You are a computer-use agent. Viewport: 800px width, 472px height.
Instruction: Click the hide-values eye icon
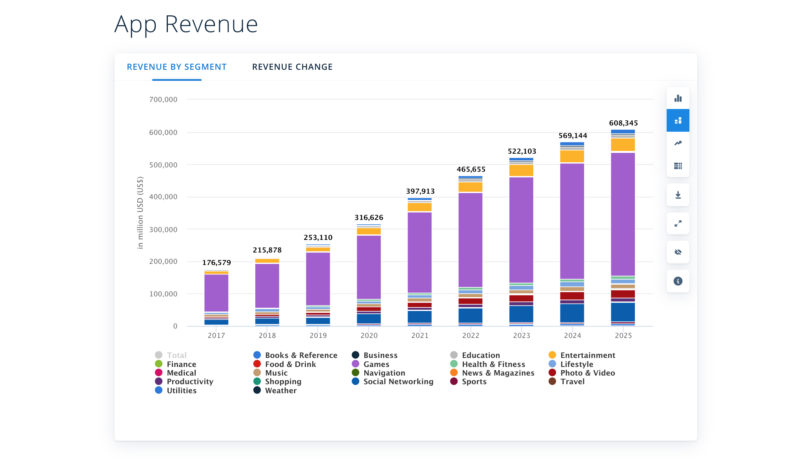678,253
